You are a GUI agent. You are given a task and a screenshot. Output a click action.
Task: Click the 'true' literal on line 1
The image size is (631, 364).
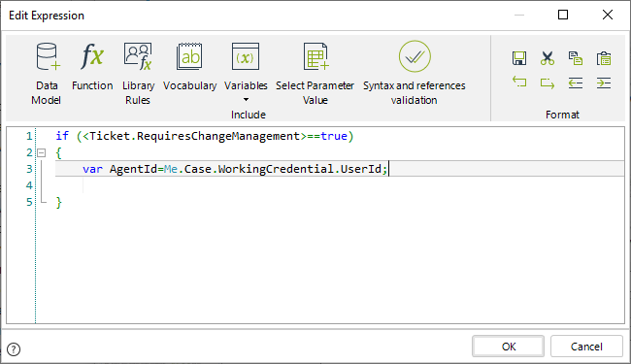[334, 136]
